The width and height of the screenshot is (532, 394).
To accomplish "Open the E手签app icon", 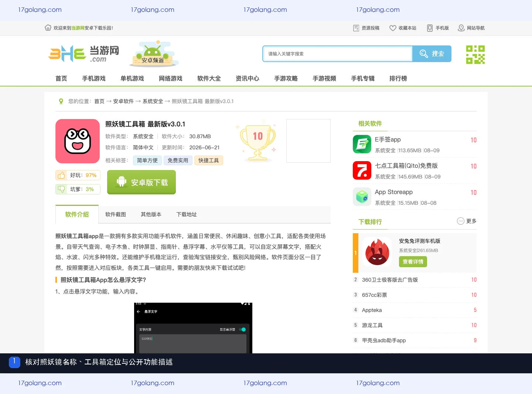I will [362, 144].
